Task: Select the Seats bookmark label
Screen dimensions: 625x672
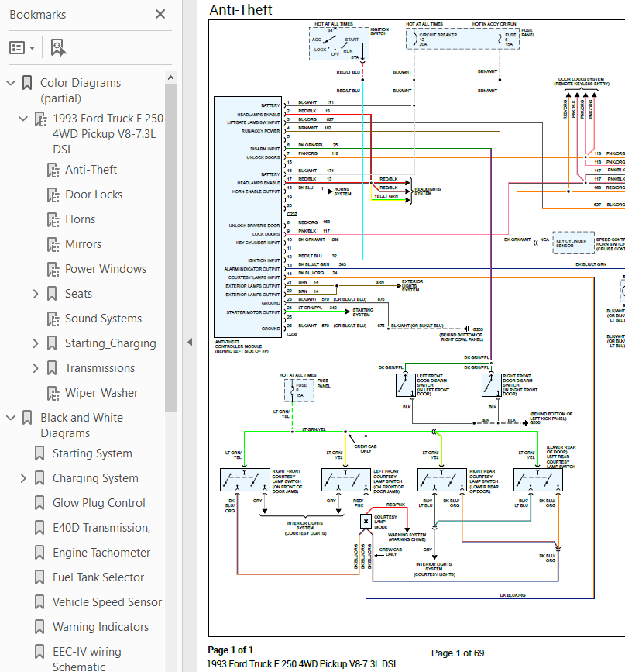Action: (78, 294)
